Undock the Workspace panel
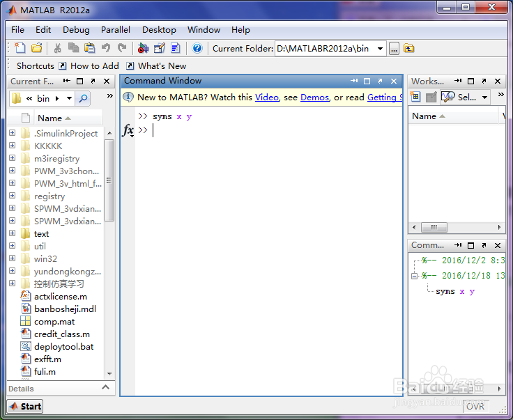 coord(484,81)
